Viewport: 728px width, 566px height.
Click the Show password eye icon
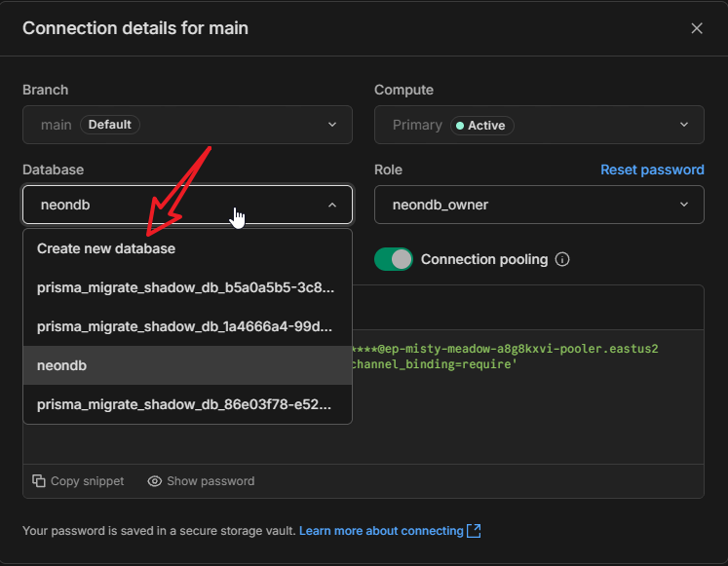(155, 481)
